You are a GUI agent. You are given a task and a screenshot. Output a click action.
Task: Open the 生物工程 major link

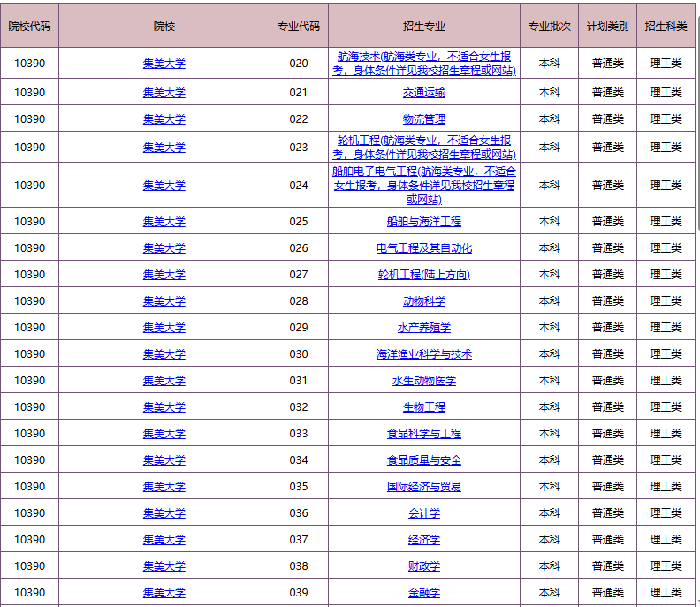click(424, 406)
